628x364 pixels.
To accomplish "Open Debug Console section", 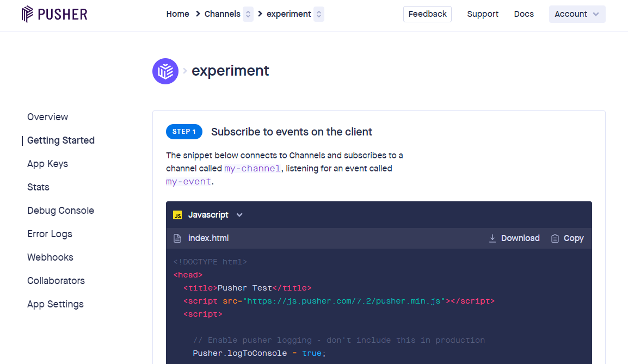I will pyautogui.click(x=60, y=211).
